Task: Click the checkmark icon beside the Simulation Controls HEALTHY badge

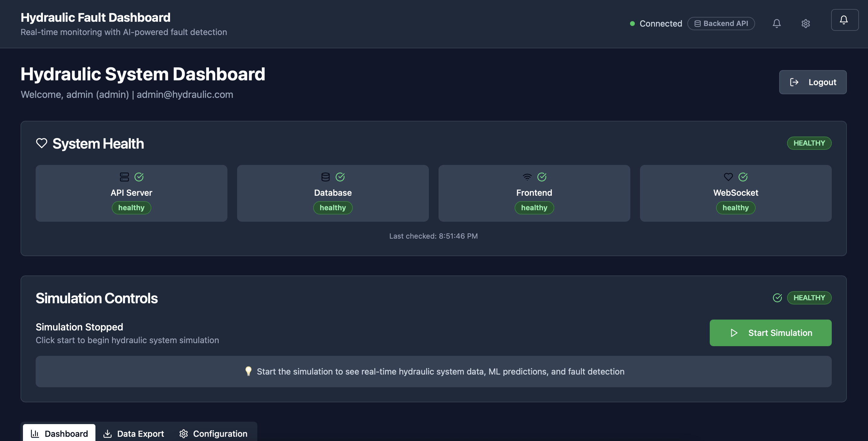Action: [x=777, y=298]
